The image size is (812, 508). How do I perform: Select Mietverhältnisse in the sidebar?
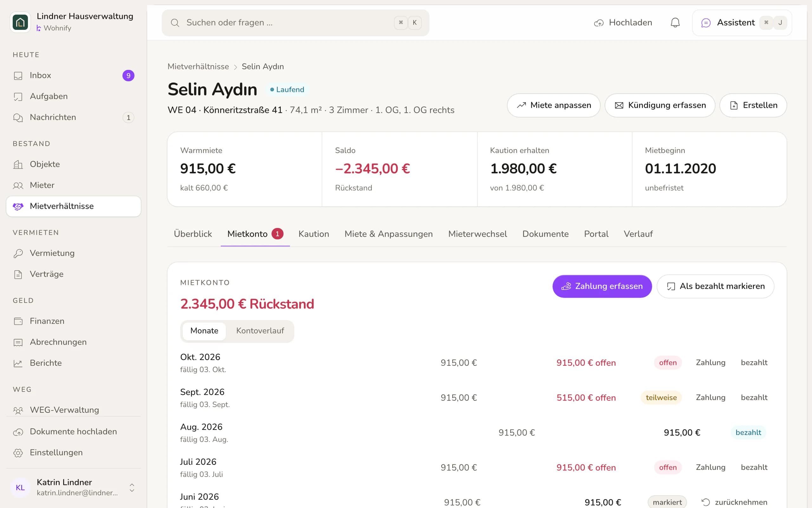coord(74,206)
